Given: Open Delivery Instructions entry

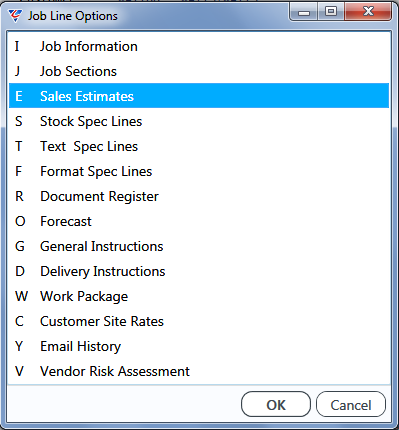Looking at the screenshot, I should [x=199, y=271].
